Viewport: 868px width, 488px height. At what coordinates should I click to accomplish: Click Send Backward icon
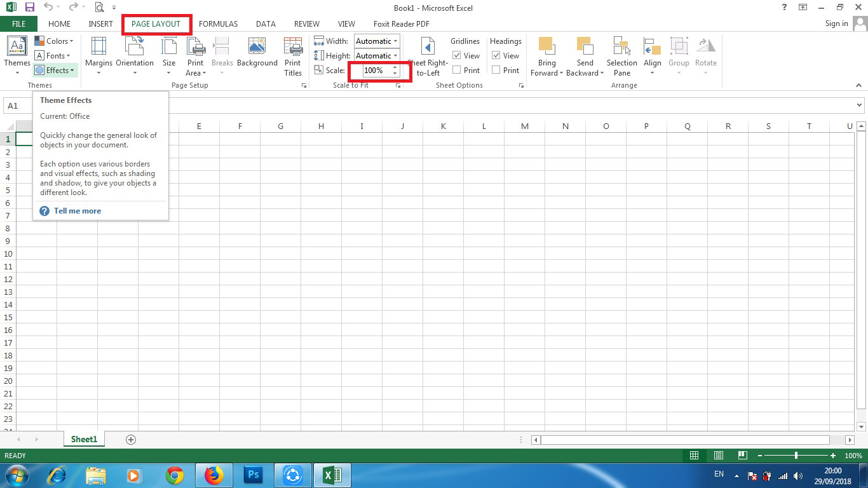click(x=585, y=46)
